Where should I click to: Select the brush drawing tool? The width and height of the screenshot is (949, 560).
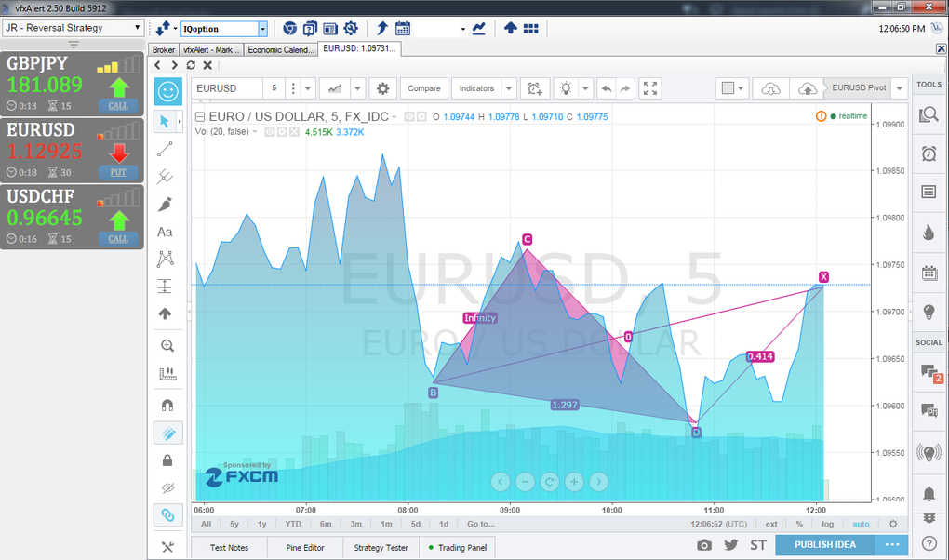(x=166, y=204)
